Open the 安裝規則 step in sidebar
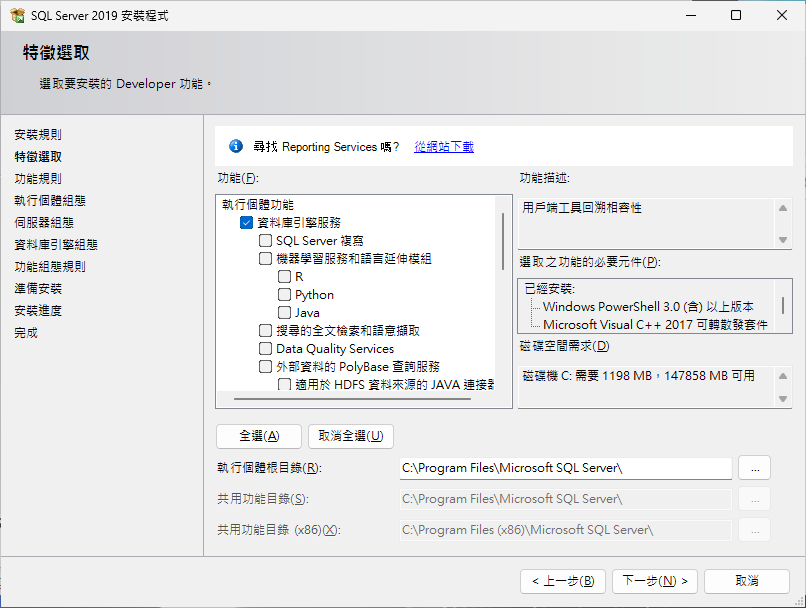This screenshot has width=806, height=608. [x=38, y=134]
